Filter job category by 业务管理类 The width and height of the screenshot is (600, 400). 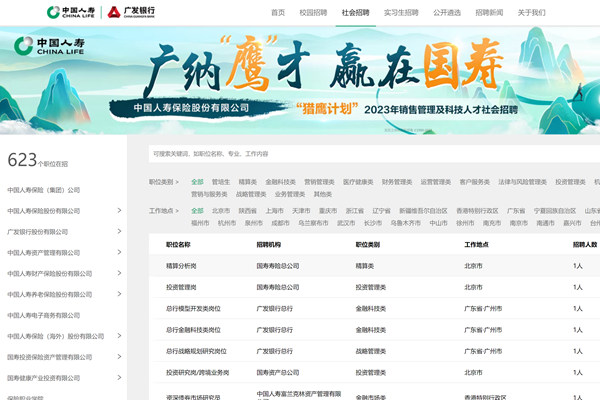coord(290,194)
